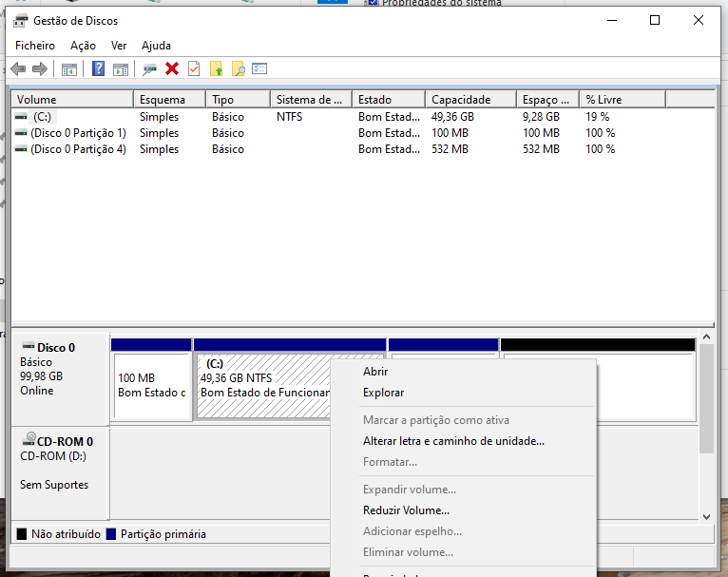Click the Forward arrow toolbar icon
Screen dimensions: 728x577
click(x=40, y=68)
